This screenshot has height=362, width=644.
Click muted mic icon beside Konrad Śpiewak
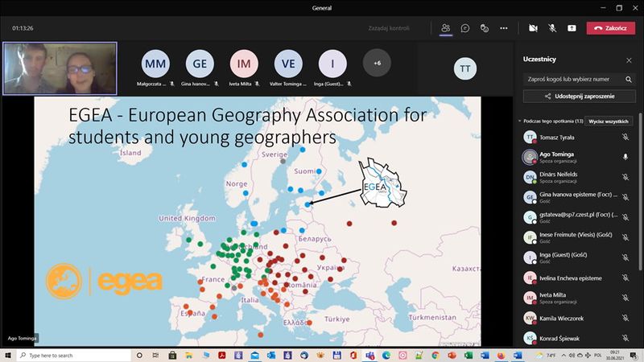click(x=625, y=338)
